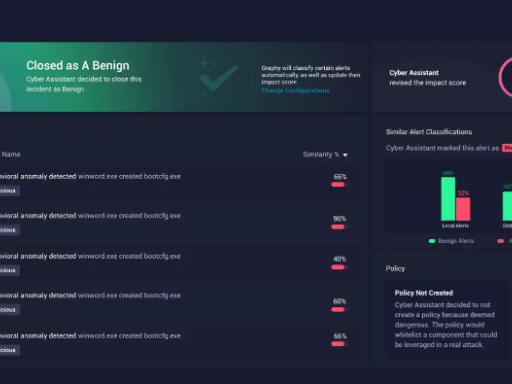The height and width of the screenshot is (384, 512).
Task: Open the Change Configurations link
Action: [295, 90]
